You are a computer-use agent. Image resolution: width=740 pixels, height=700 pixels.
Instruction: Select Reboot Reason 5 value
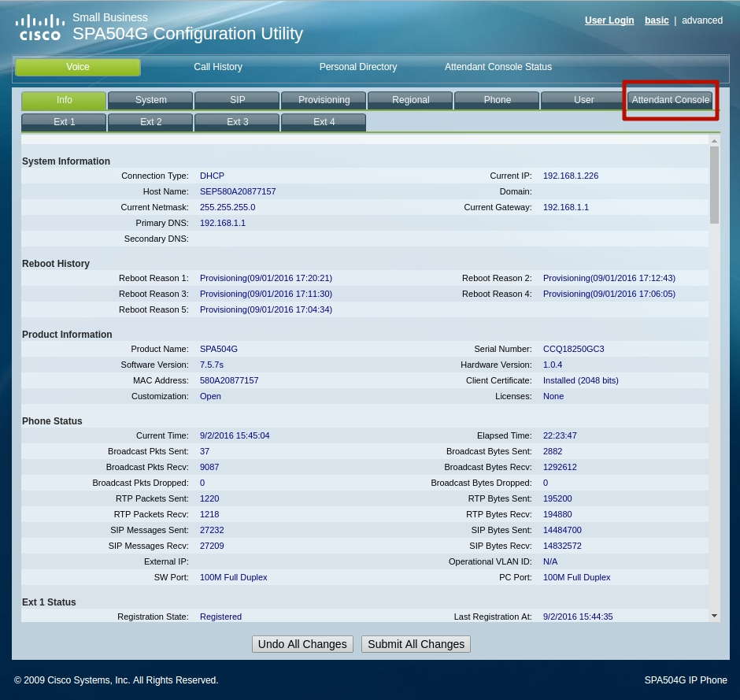[x=266, y=310]
